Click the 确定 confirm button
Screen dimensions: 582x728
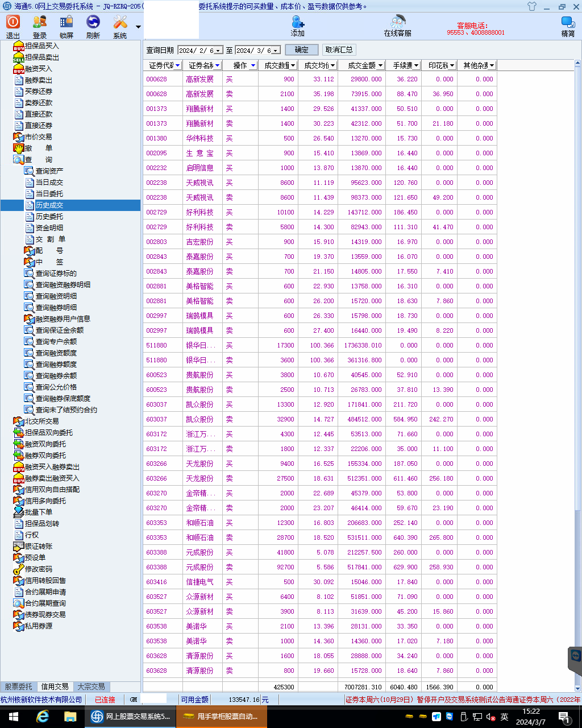click(302, 49)
